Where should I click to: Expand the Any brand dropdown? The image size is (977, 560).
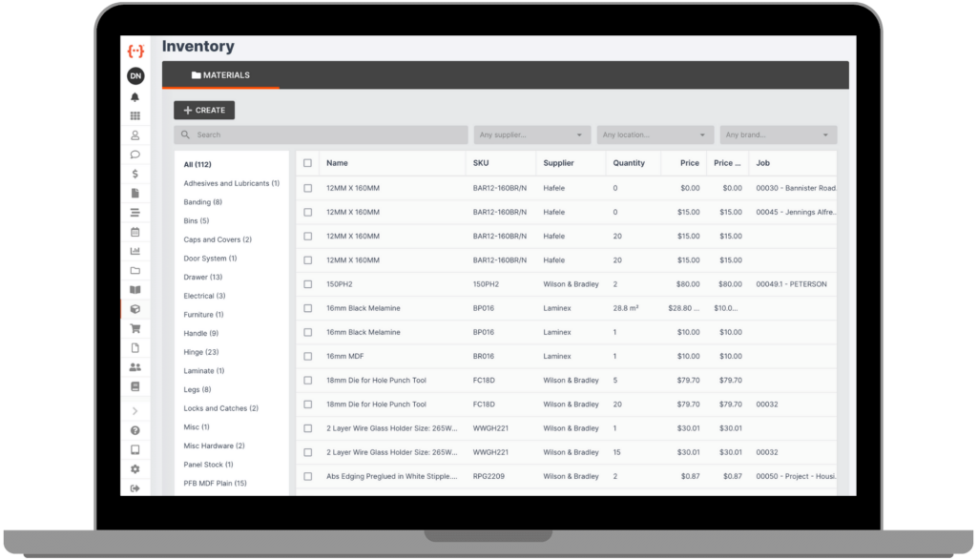point(775,135)
